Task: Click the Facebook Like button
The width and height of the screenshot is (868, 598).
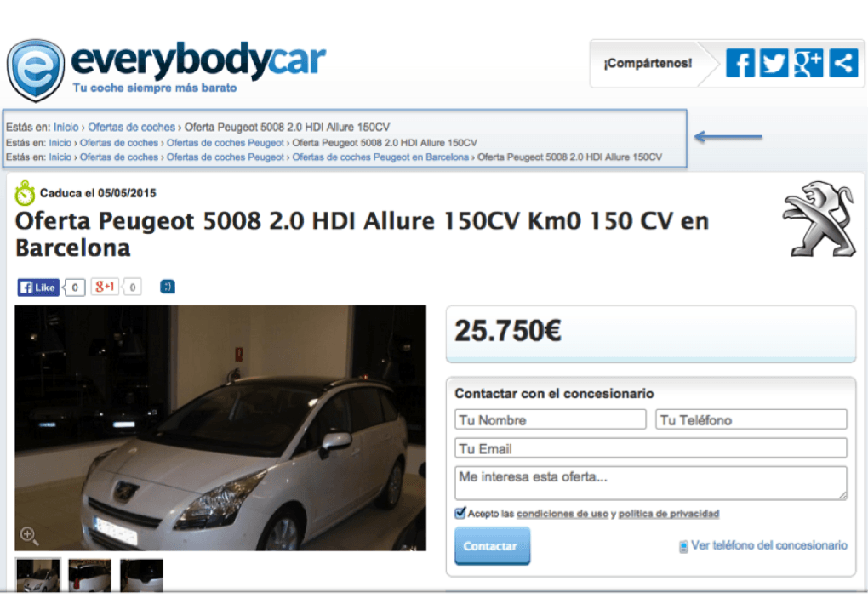Action: 37,287
